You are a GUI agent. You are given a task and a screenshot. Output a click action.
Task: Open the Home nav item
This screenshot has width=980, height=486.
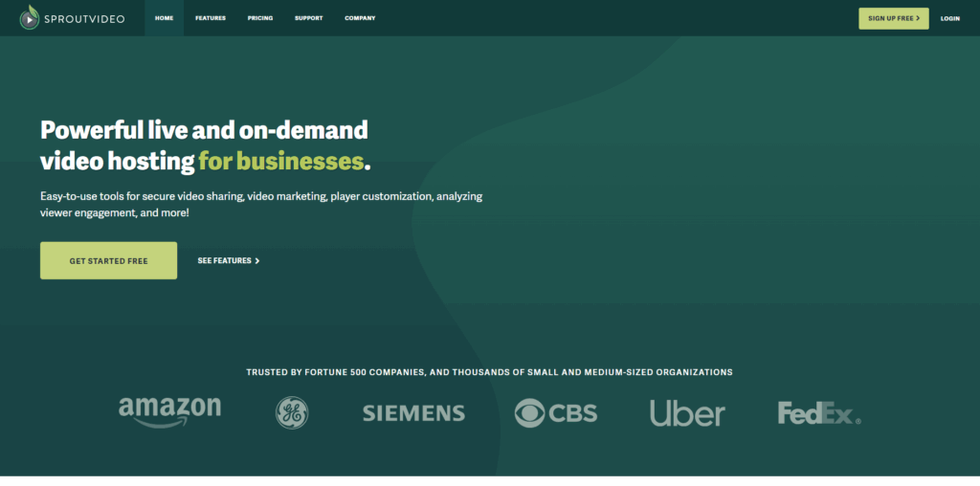pos(165,18)
